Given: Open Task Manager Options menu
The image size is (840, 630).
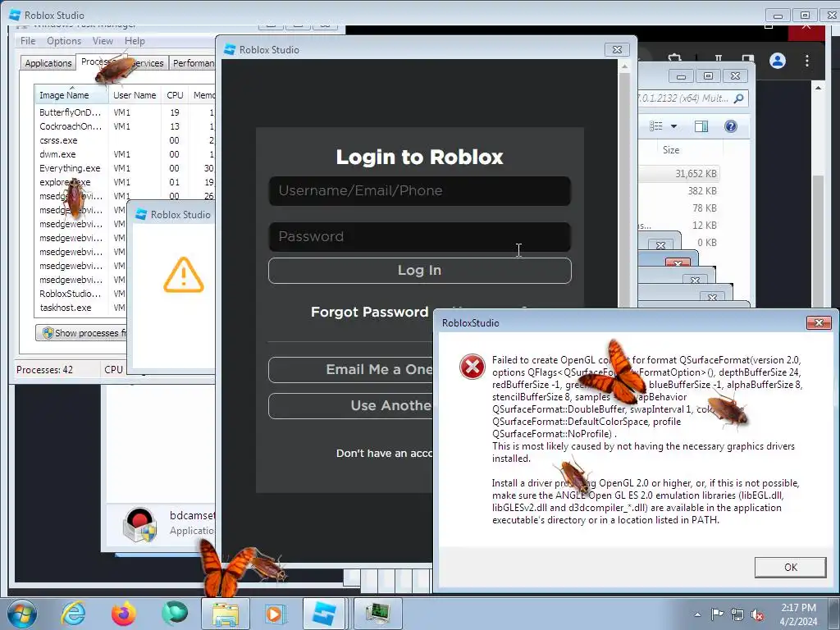Looking at the screenshot, I should point(64,41).
